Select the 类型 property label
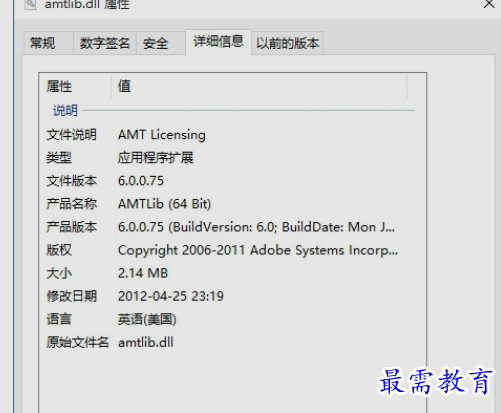This screenshot has height=413, width=501. (59, 158)
